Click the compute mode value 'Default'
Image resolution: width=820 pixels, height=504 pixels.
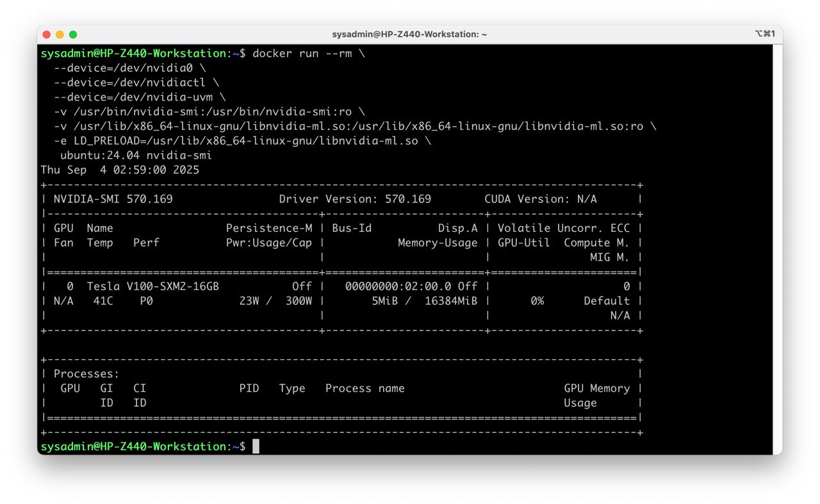[607, 301]
